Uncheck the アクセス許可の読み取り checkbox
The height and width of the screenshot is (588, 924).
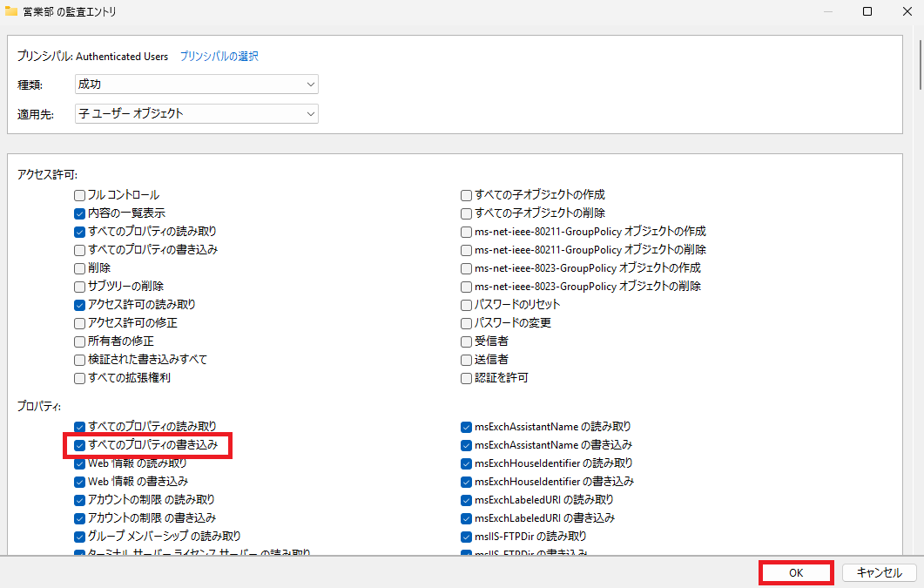point(79,305)
